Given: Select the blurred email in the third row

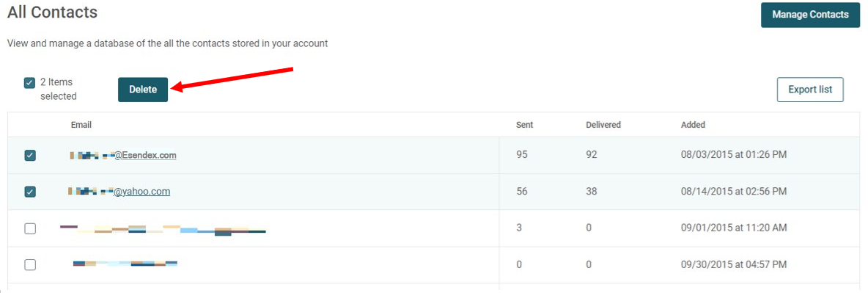Looking at the screenshot, I should pos(163,229).
